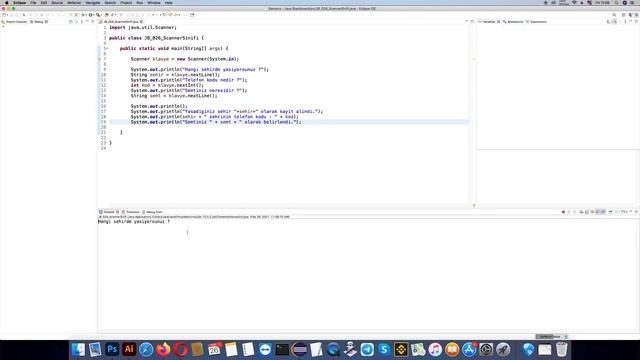Open the File menu

33,3
